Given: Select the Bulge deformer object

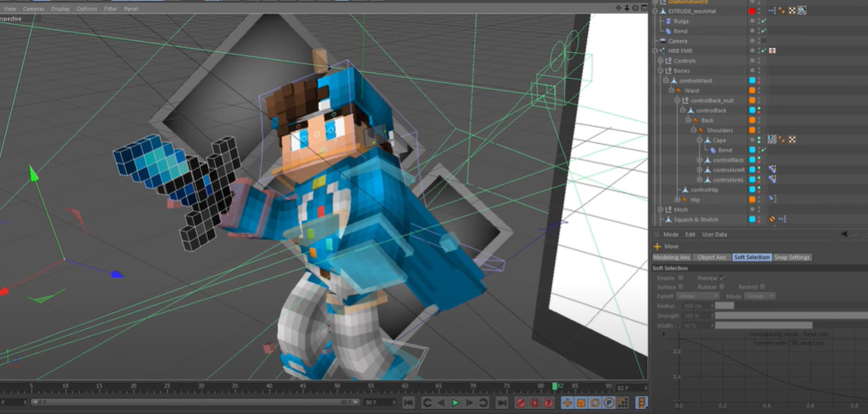Looking at the screenshot, I should [x=681, y=21].
